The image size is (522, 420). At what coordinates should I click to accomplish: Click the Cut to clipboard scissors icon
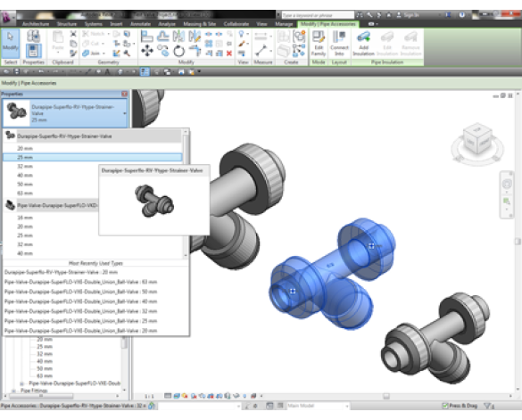click(73, 34)
